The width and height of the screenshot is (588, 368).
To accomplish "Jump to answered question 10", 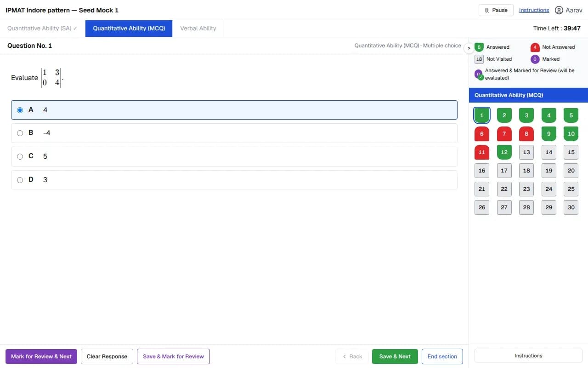I will [x=571, y=134].
